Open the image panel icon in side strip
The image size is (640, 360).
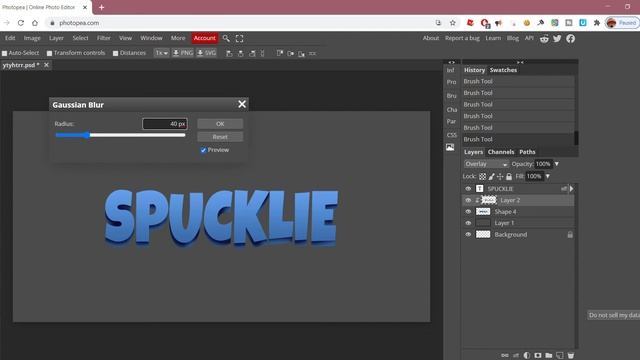(450, 147)
